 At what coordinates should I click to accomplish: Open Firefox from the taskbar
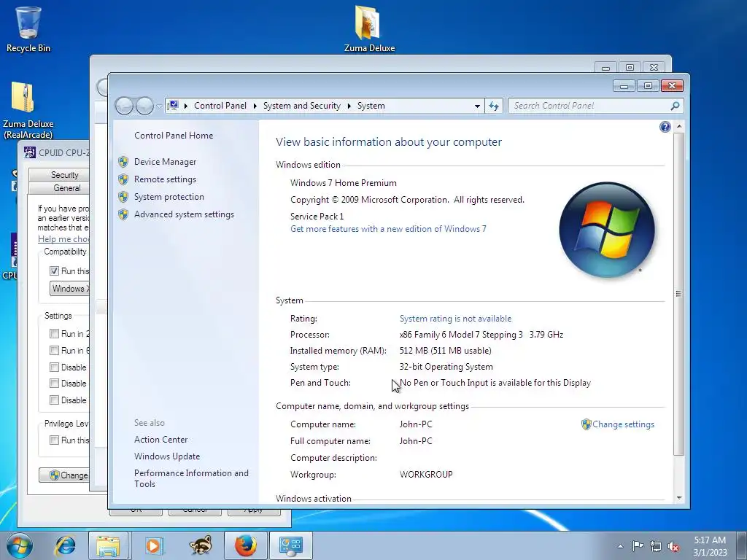click(x=246, y=545)
